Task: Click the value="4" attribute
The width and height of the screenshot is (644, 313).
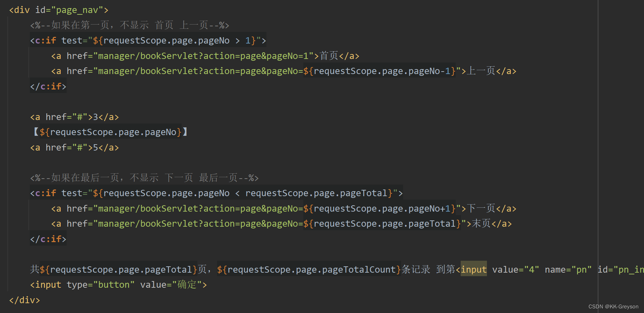Action: pos(516,269)
